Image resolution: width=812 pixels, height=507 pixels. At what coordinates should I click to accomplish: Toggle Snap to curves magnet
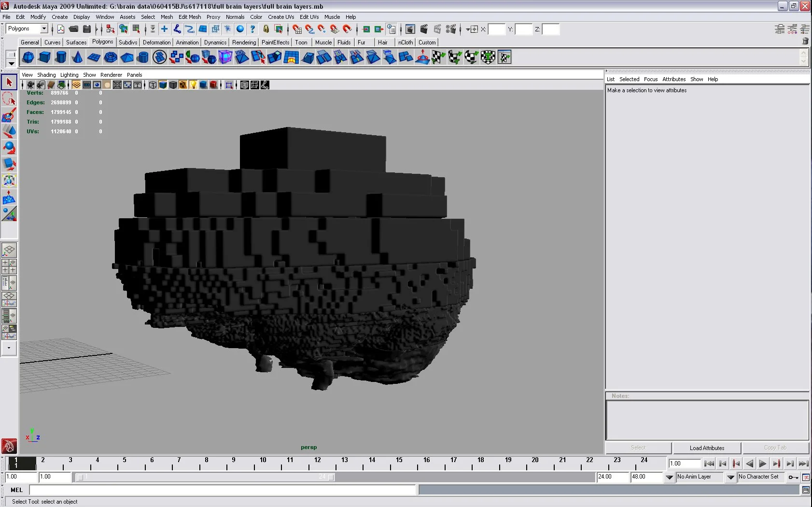coord(309,29)
